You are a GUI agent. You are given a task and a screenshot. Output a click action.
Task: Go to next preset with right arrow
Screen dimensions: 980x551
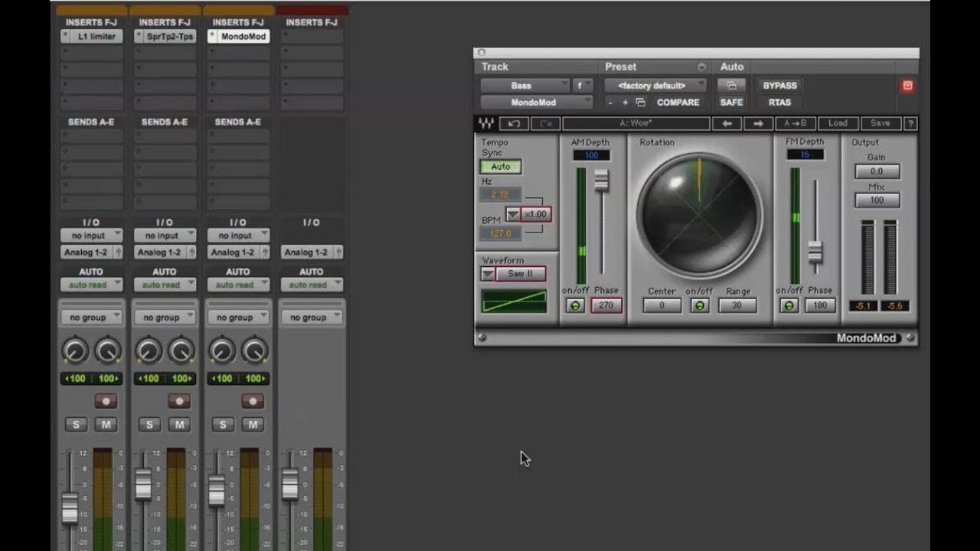tap(758, 123)
